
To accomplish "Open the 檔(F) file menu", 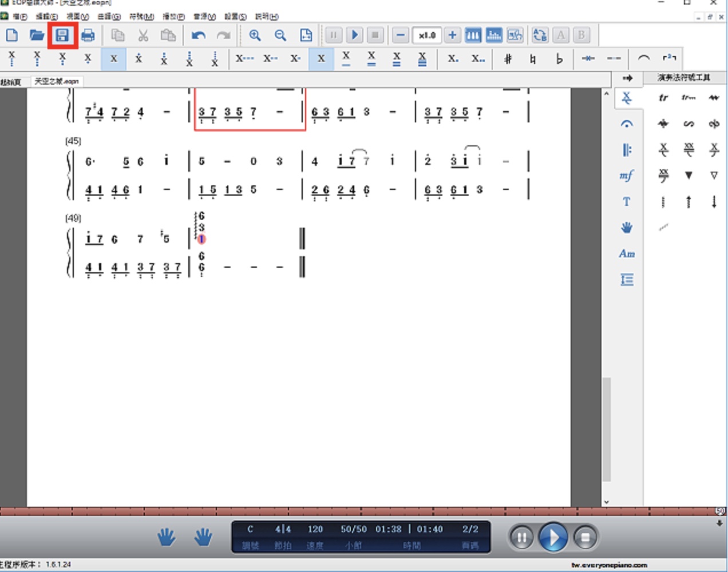I will point(19,17).
